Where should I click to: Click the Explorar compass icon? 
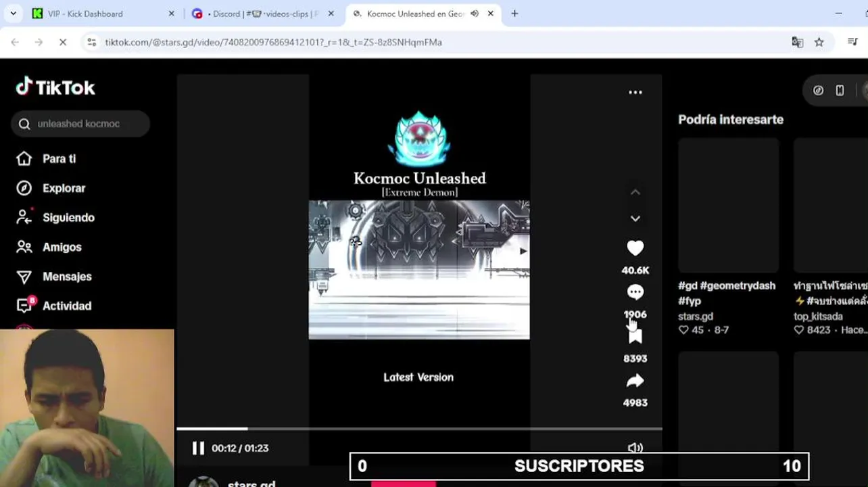tap(24, 188)
